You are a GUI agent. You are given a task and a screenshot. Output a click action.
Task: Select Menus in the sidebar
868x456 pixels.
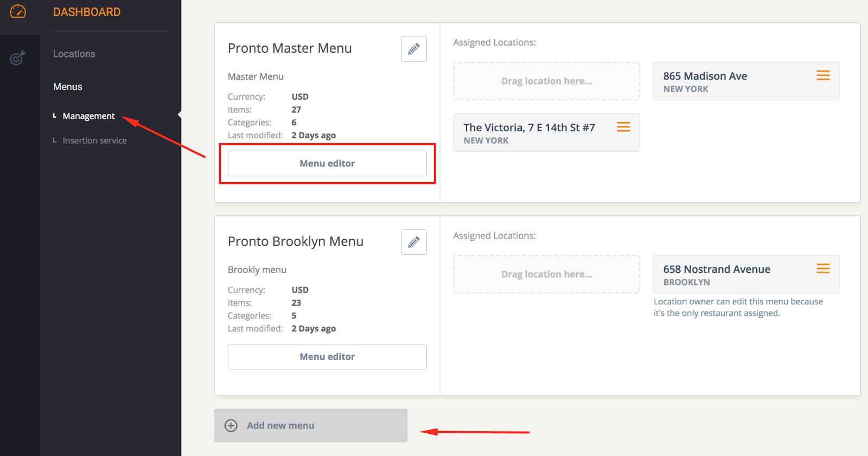[x=68, y=87]
